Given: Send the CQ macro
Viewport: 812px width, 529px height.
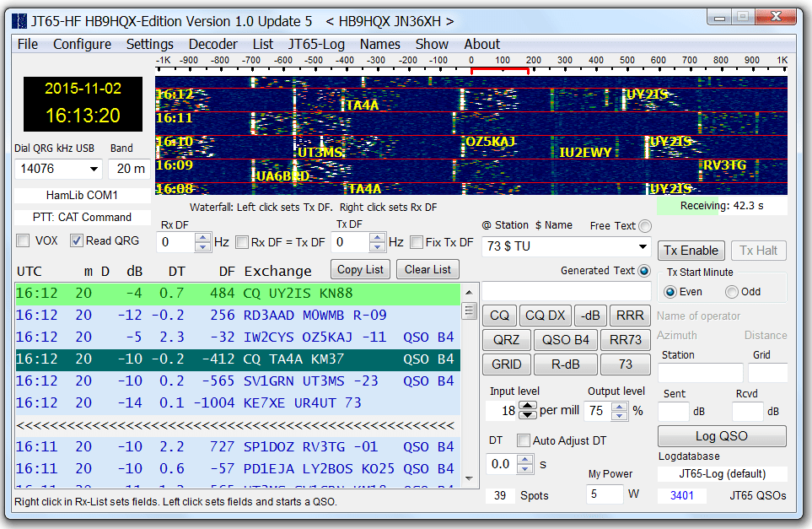Looking at the screenshot, I should click(499, 315).
